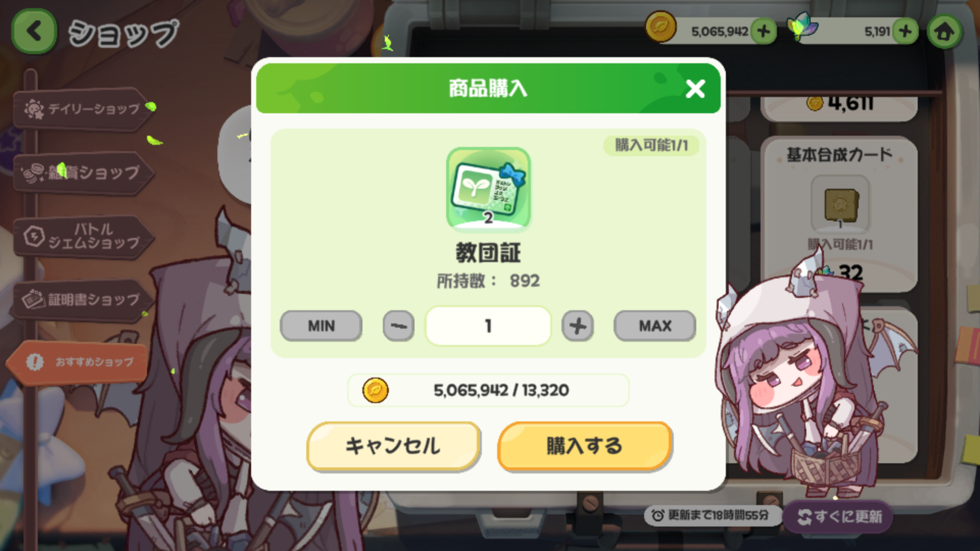Decrease purchase quantity with minus
980x551 pixels.
(399, 325)
